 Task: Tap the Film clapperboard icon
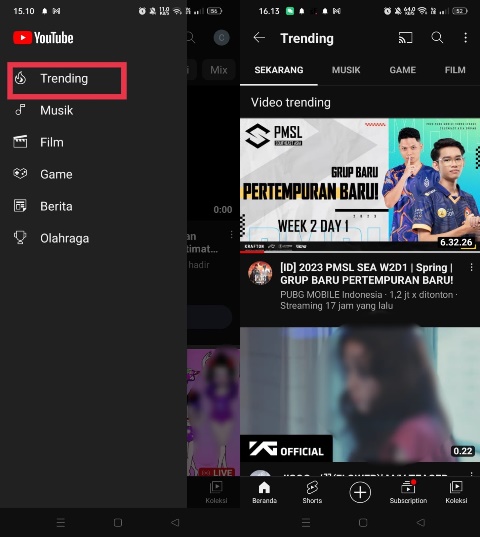click(x=20, y=141)
